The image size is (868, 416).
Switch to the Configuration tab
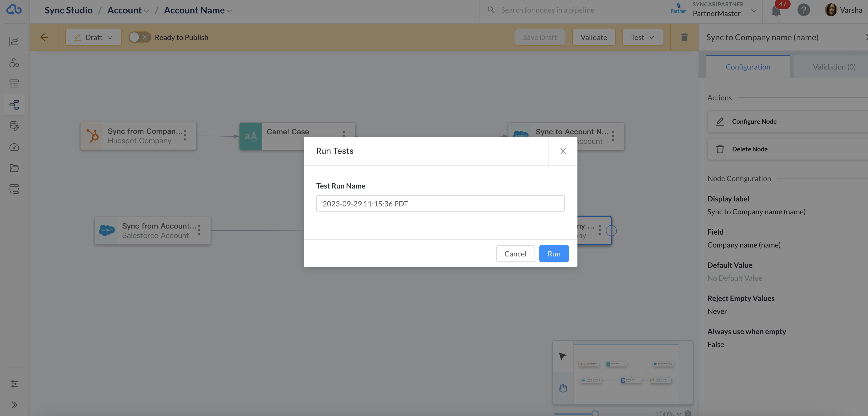click(x=748, y=67)
